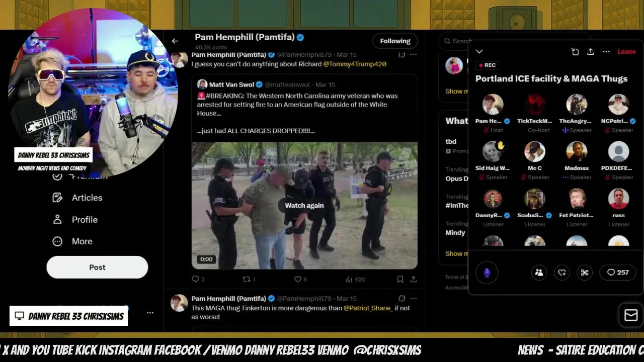This screenshot has width=644, height=362.
Task: Open Profile in the left sidebar
Action: point(75,220)
